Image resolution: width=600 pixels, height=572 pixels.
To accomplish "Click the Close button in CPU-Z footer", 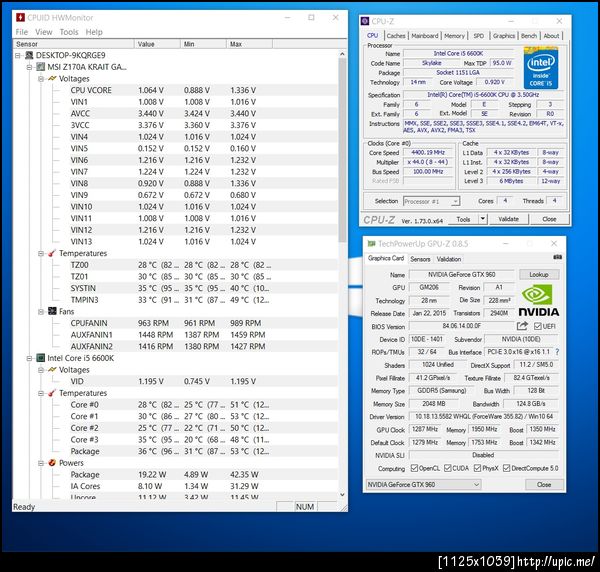I will pos(549,219).
